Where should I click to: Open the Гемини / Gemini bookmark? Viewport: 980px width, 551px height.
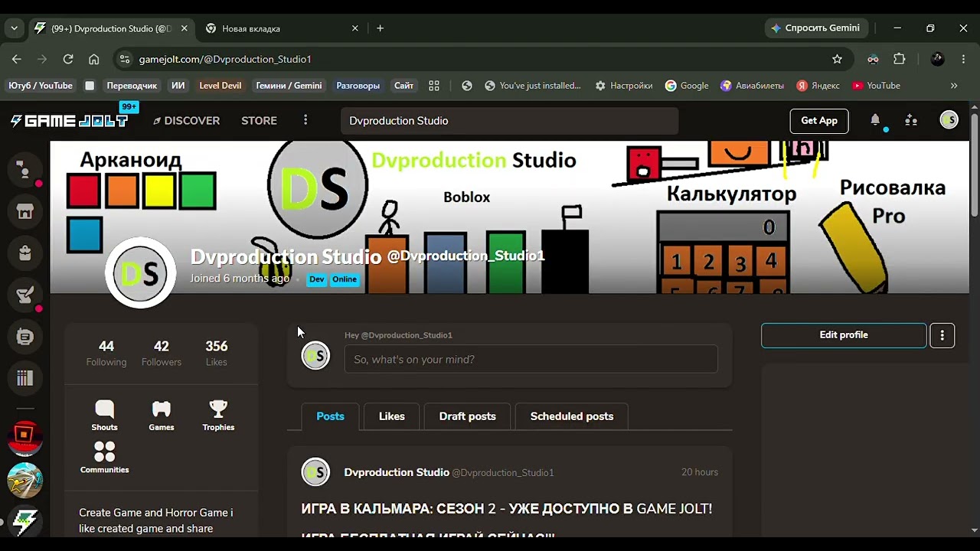[289, 86]
